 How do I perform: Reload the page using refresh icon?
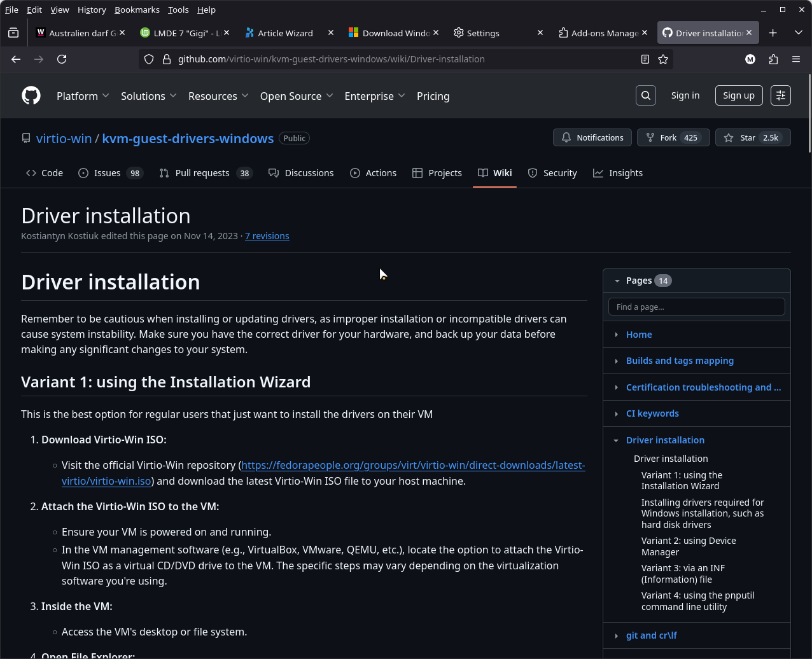(x=62, y=59)
